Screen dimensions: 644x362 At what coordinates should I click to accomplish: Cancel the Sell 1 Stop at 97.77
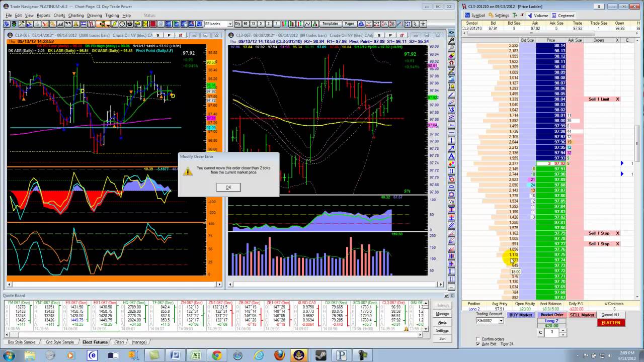coord(617,244)
